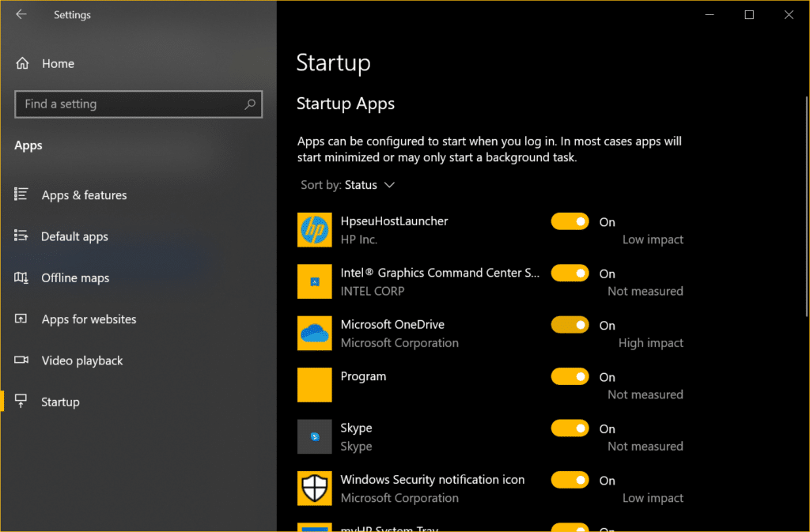Image resolution: width=810 pixels, height=532 pixels.
Task: Turn off HpseuHostLauncher startup toggle
Action: [x=570, y=221]
